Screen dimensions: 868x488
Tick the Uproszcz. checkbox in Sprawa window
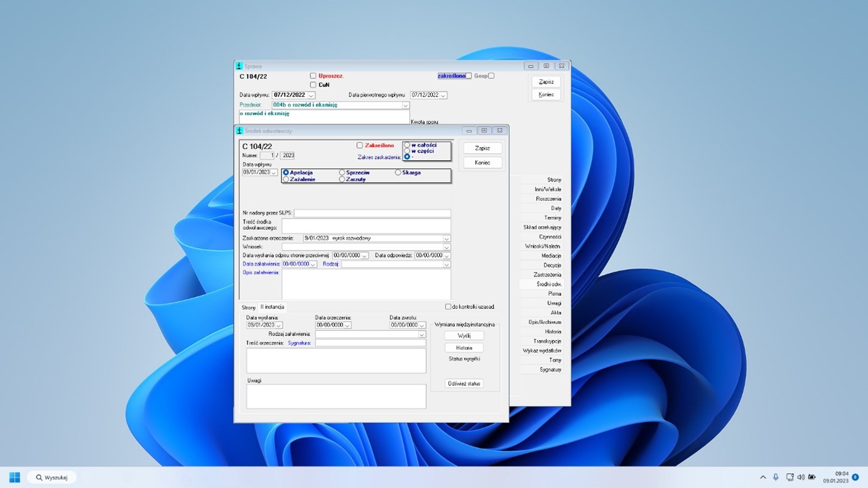click(x=313, y=76)
